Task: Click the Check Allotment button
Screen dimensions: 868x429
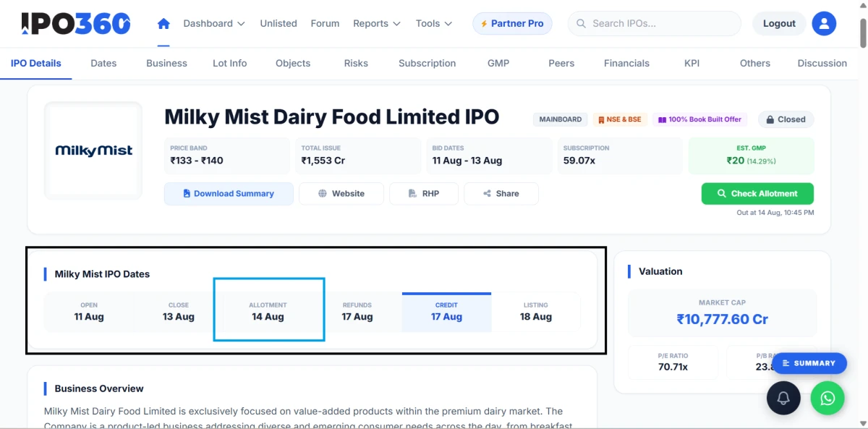Action: [x=757, y=194]
